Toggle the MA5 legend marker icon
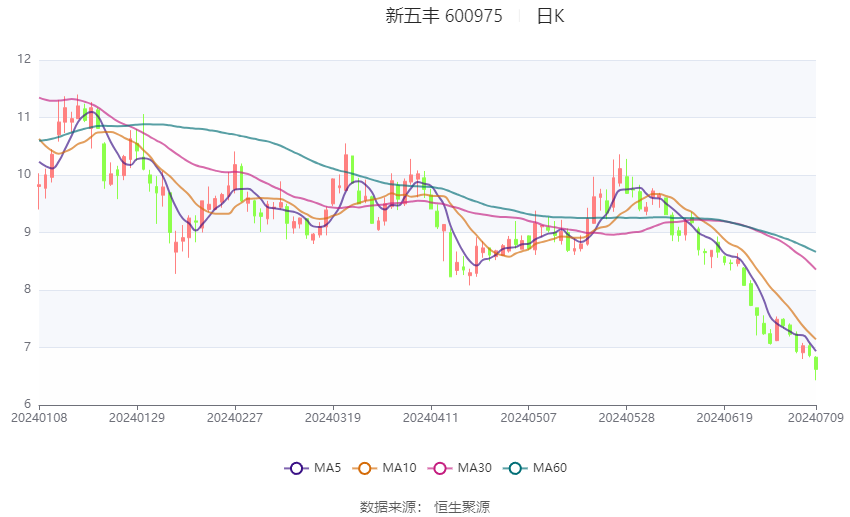Image resolution: width=850 pixels, height=517 pixels. click(x=295, y=468)
